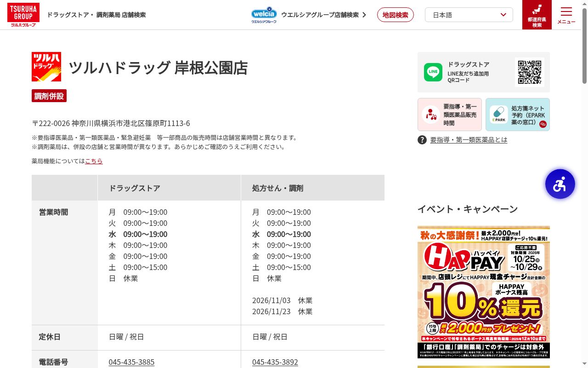Screen dimensions: 588x368
Task: Open 都道府県検索 prefecture search
Action: coord(537,15)
